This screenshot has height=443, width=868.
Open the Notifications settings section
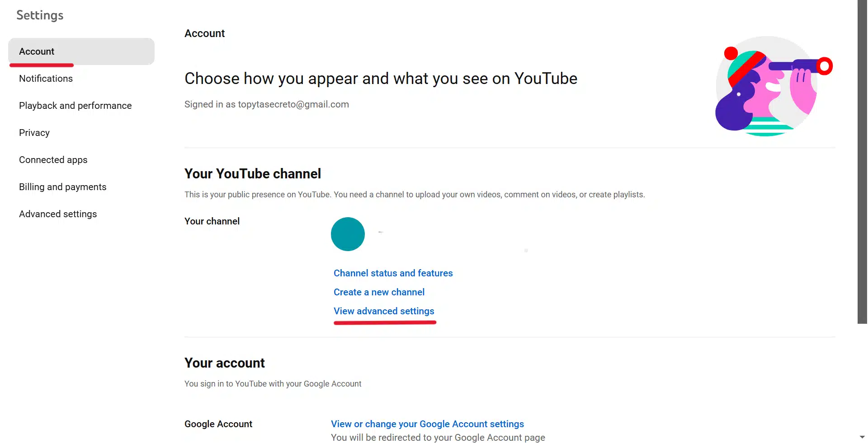(46, 79)
